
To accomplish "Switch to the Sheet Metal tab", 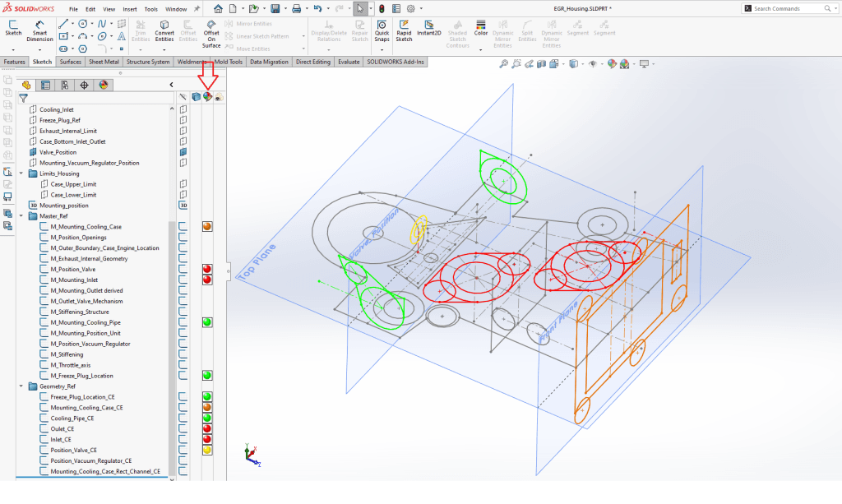I will 104,62.
